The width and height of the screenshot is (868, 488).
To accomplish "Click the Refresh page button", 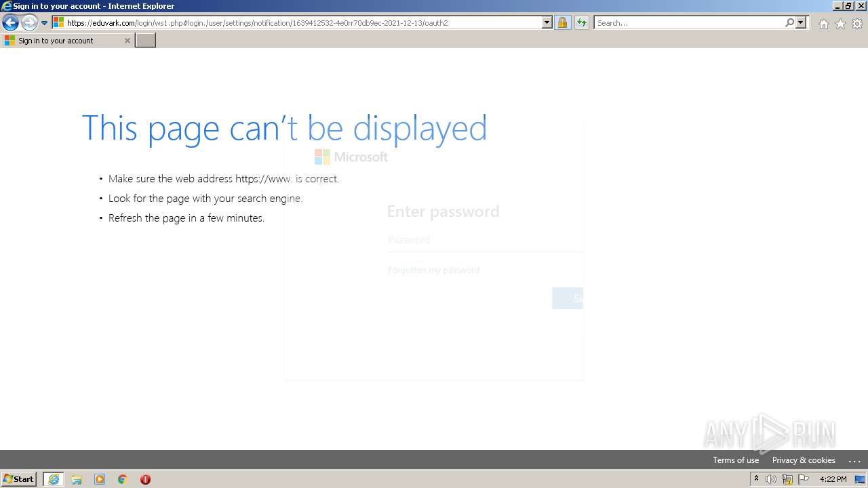I will tap(581, 22).
